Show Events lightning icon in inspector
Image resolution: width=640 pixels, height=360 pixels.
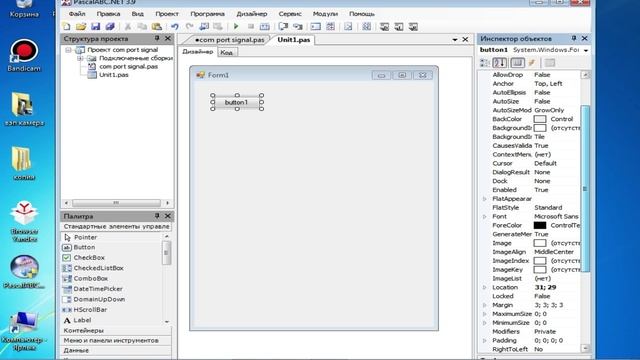click(x=531, y=62)
